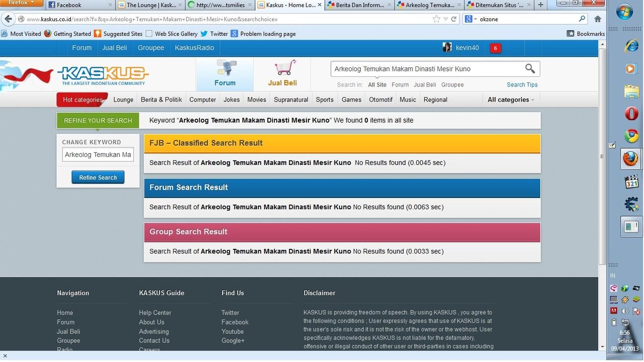Switch to the Facebook tab
Viewport: 644px width, 362px height.
(x=79, y=5)
